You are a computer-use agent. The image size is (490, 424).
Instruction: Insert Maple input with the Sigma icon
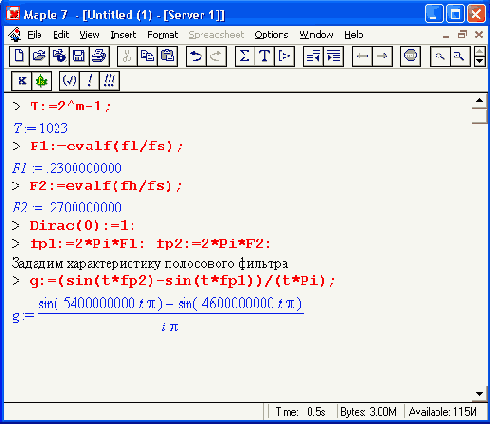point(245,56)
